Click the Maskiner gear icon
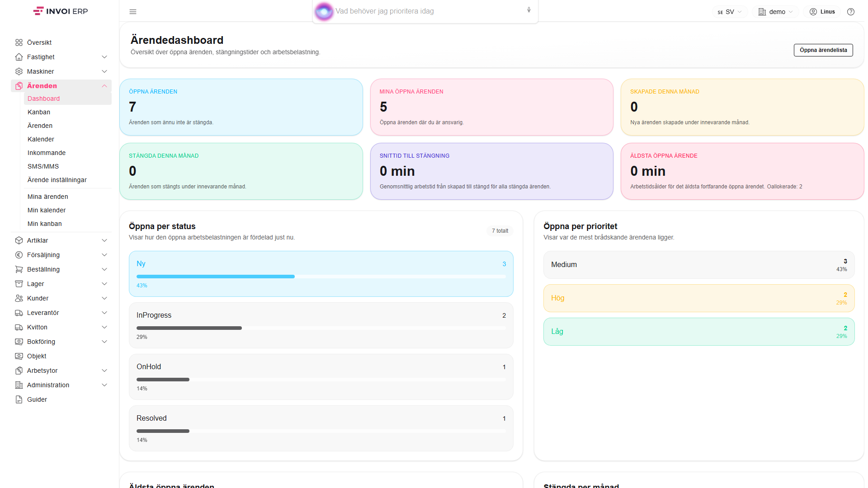868x488 pixels. (x=19, y=71)
